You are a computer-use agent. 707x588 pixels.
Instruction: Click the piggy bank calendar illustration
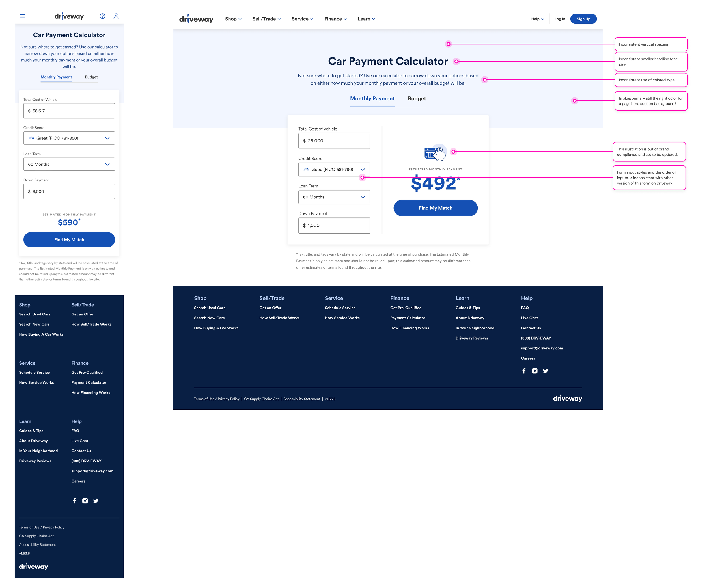click(x=435, y=153)
